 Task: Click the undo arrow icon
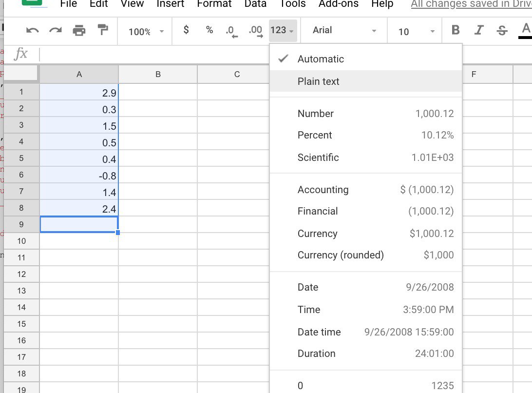pyautogui.click(x=32, y=31)
